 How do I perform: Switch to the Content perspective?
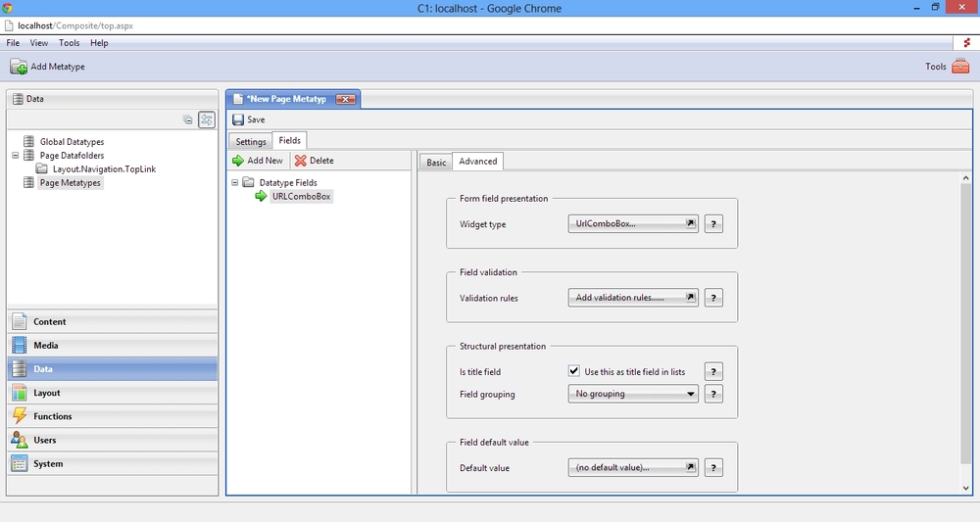tap(49, 322)
